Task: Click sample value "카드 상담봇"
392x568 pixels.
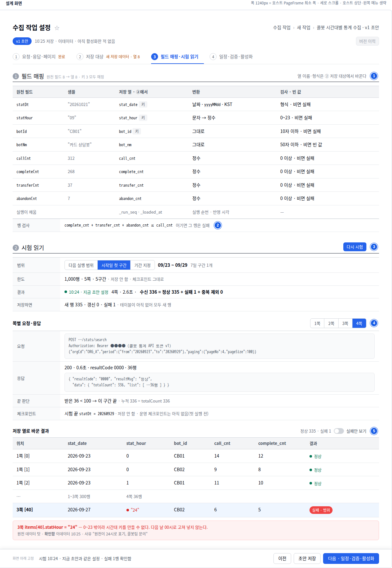Action: tap(80, 145)
